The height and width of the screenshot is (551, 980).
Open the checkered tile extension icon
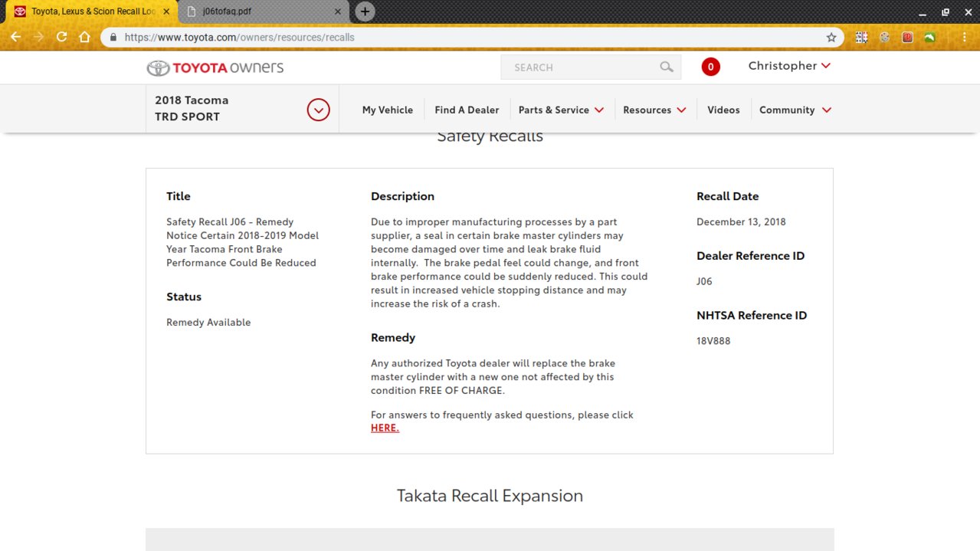click(x=862, y=37)
